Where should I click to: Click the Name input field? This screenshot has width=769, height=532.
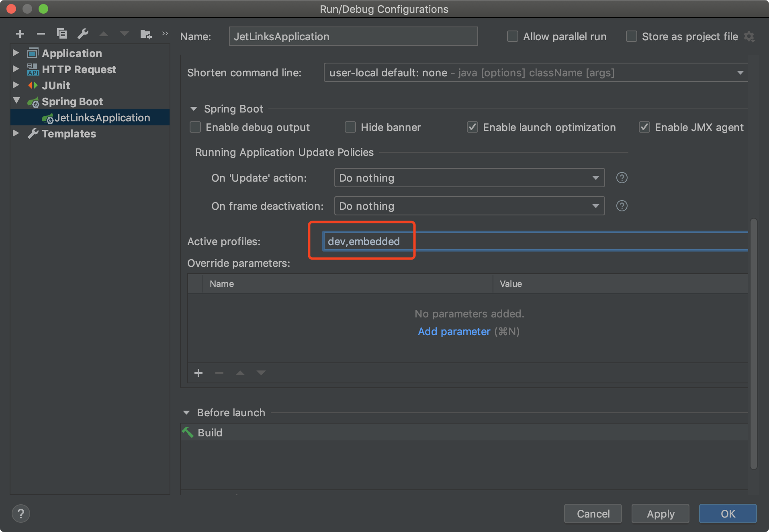coord(353,37)
